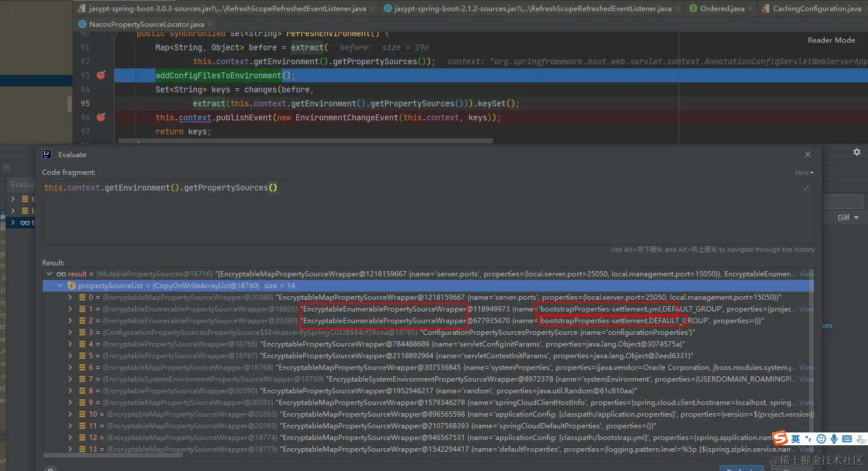Expand element 10 application.properties config
This screenshot has height=471, width=868.
pyautogui.click(x=71, y=414)
